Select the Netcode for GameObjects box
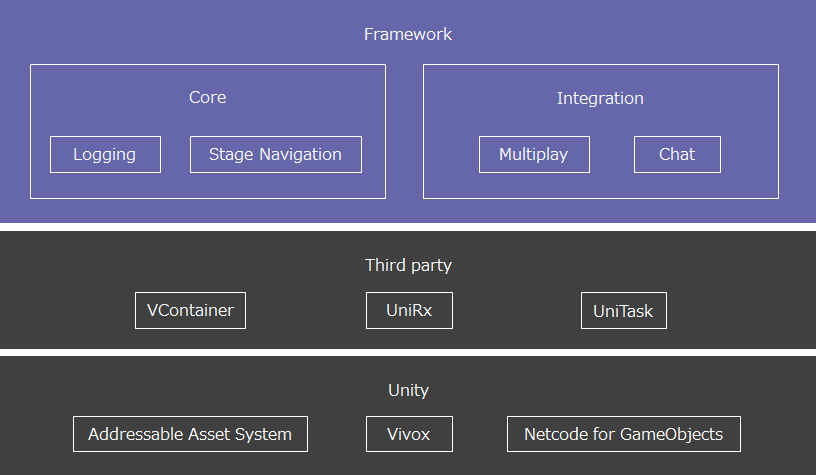816x475 pixels. click(x=623, y=434)
